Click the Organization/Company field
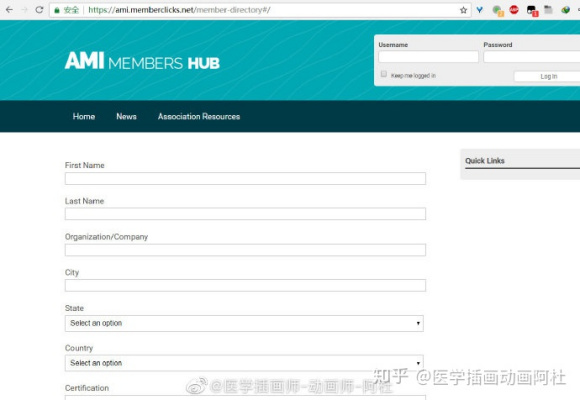This screenshot has height=400, width=580. click(245, 250)
